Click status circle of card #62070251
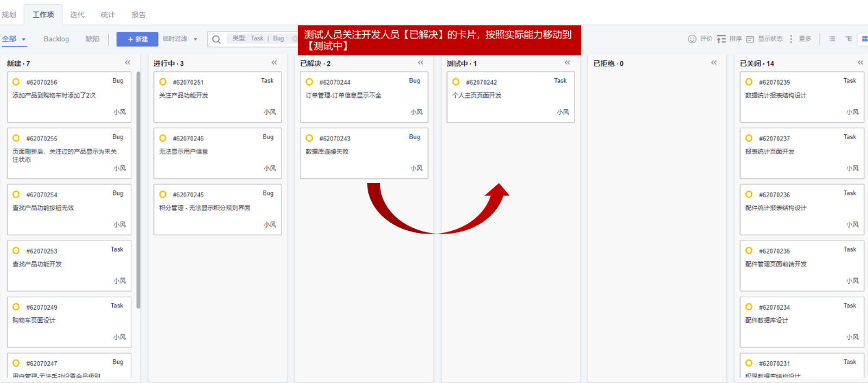 [162, 82]
